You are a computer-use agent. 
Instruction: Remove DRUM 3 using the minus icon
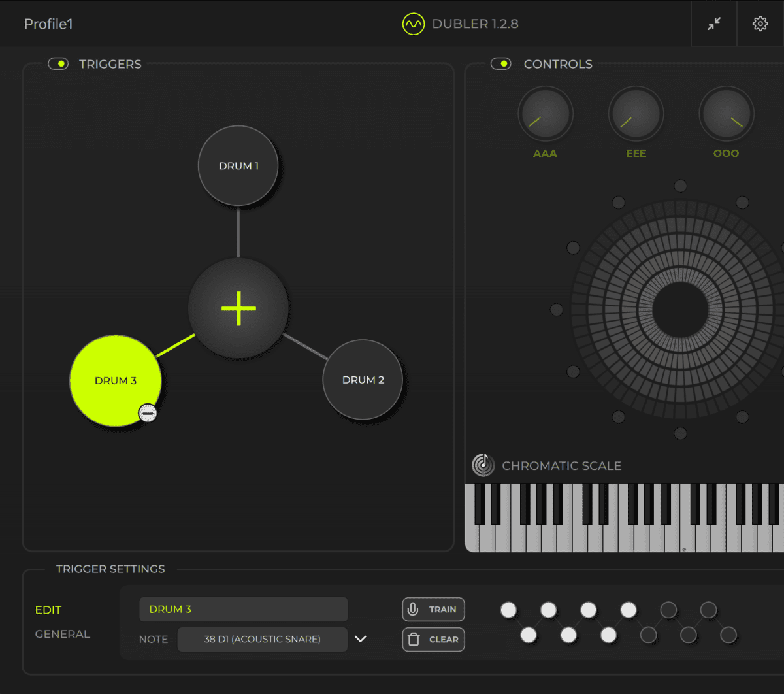(148, 413)
